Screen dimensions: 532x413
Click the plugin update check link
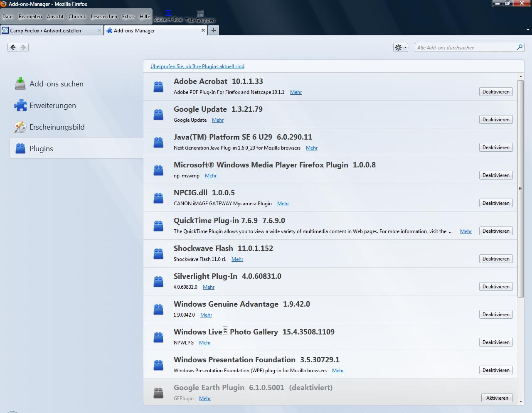pyautogui.click(x=197, y=66)
